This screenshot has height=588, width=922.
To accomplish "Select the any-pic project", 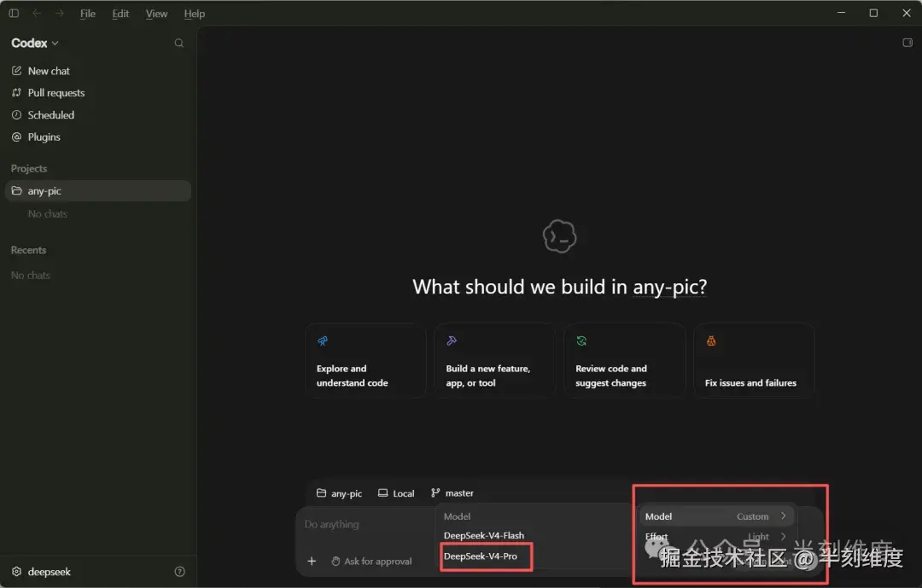I will pyautogui.click(x=97, y=191).
